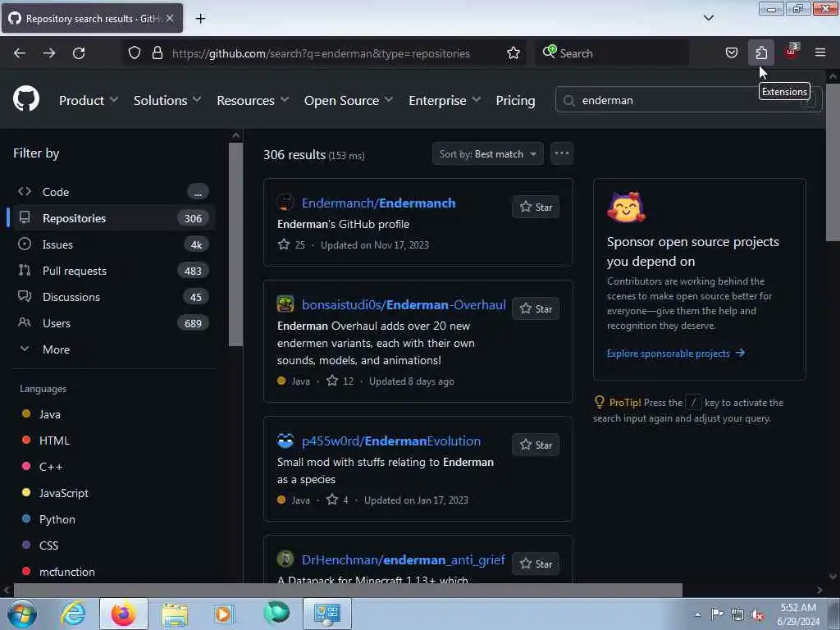Viewport: 840px width, 630px height.
Task: Click the browser forward arrow
Action: [49, 53]
